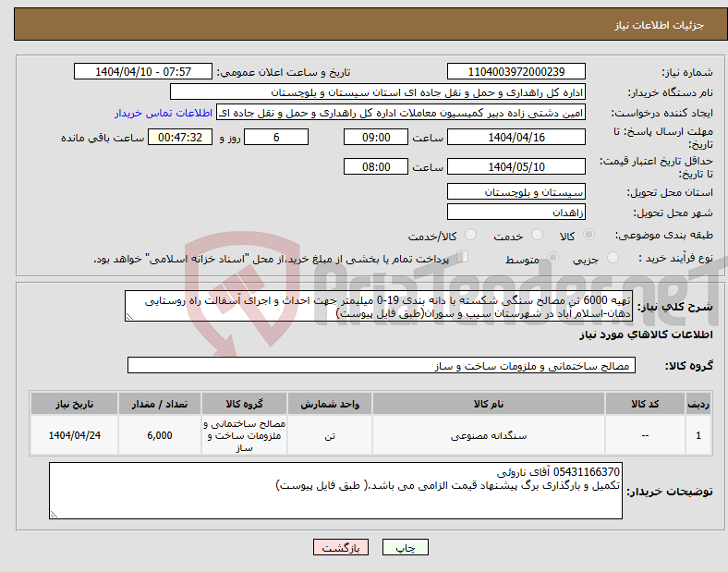Click the need date cell 1404/04/24
Screen dimensions: 728x572
pos(74,435)
